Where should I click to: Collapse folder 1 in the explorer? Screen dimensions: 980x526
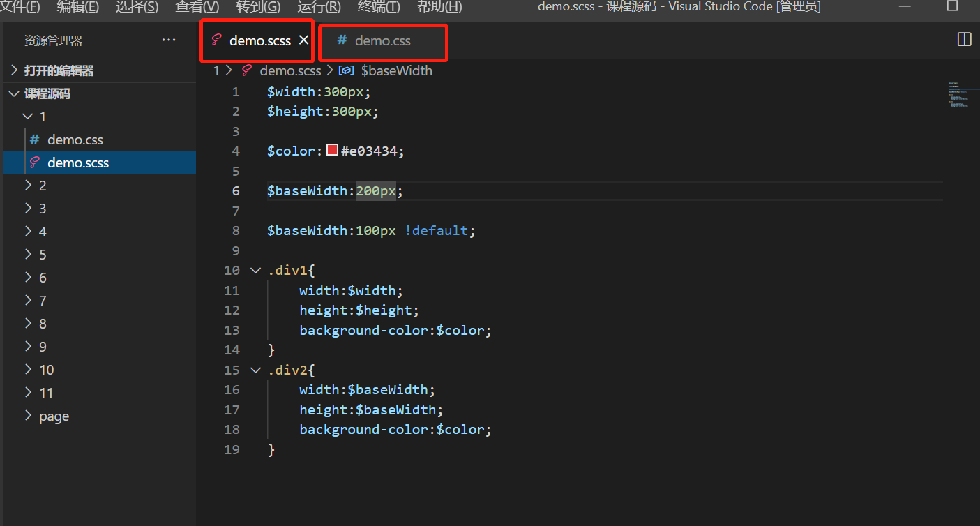click(x=28, y=117)
